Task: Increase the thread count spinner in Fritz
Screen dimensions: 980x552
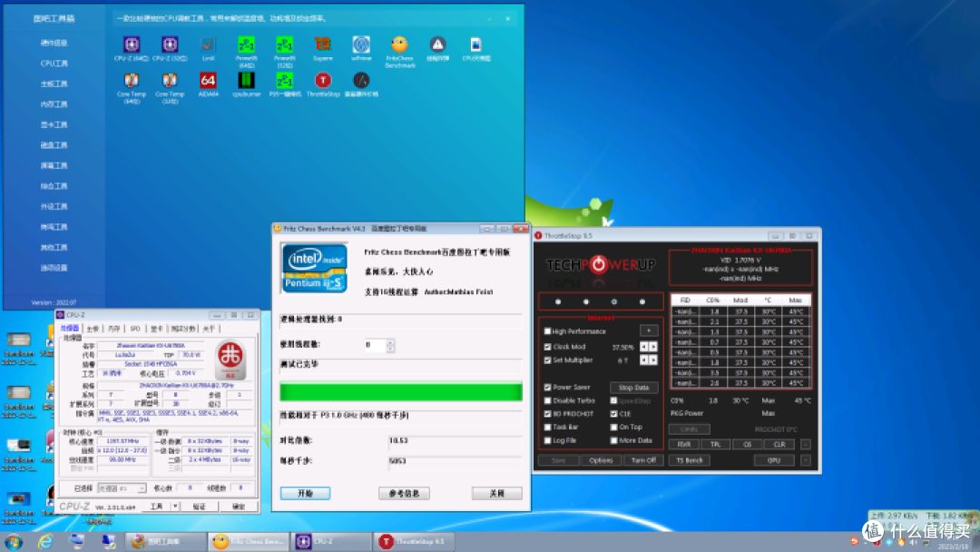Action: pyautogui.click(x=390, y=342)
